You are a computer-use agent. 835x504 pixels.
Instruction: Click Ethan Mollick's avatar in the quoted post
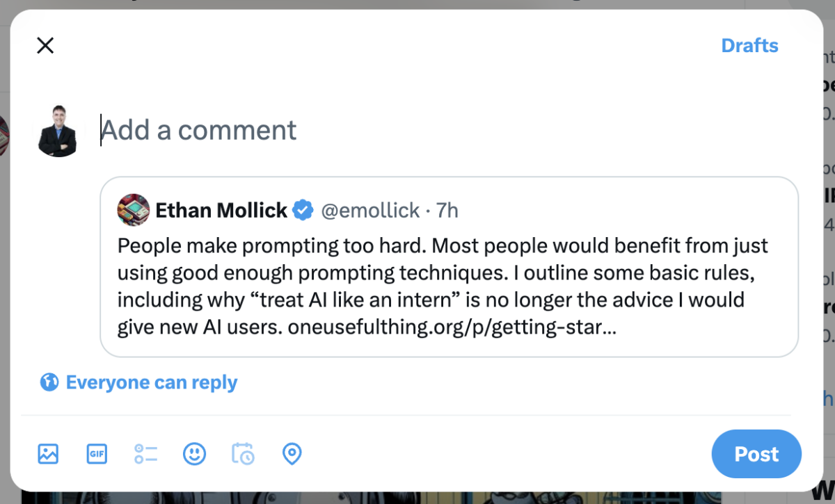tap(134, 210)
